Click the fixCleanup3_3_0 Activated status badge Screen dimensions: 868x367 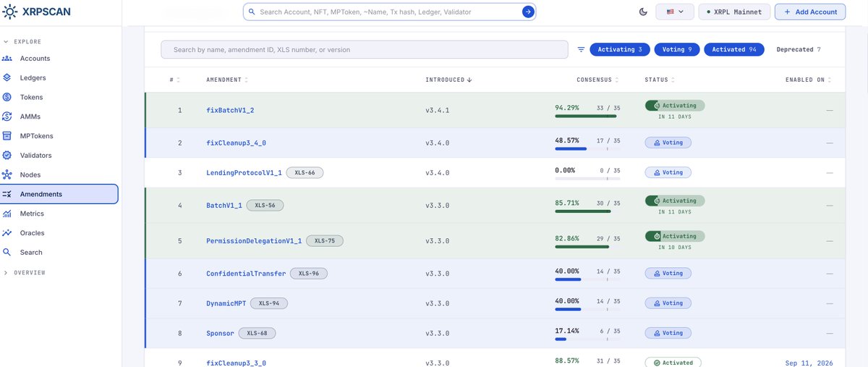click(673, 363)
